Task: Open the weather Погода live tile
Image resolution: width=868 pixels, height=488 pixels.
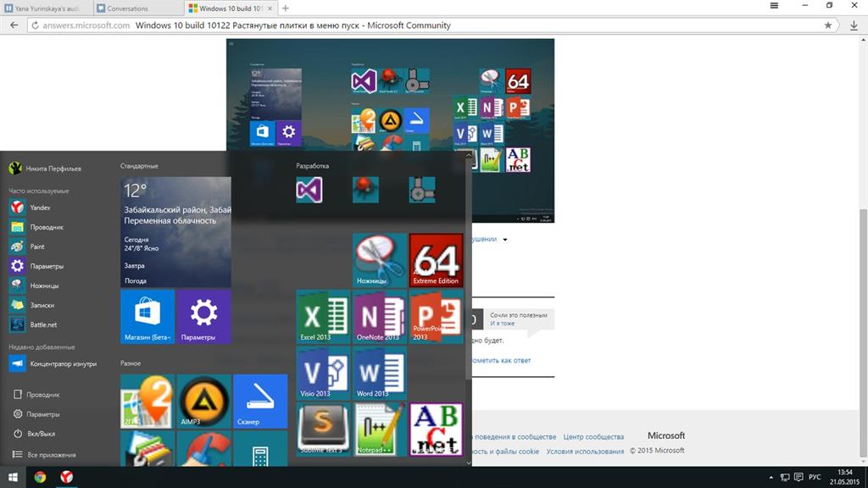Action: [x=175, y=232]
